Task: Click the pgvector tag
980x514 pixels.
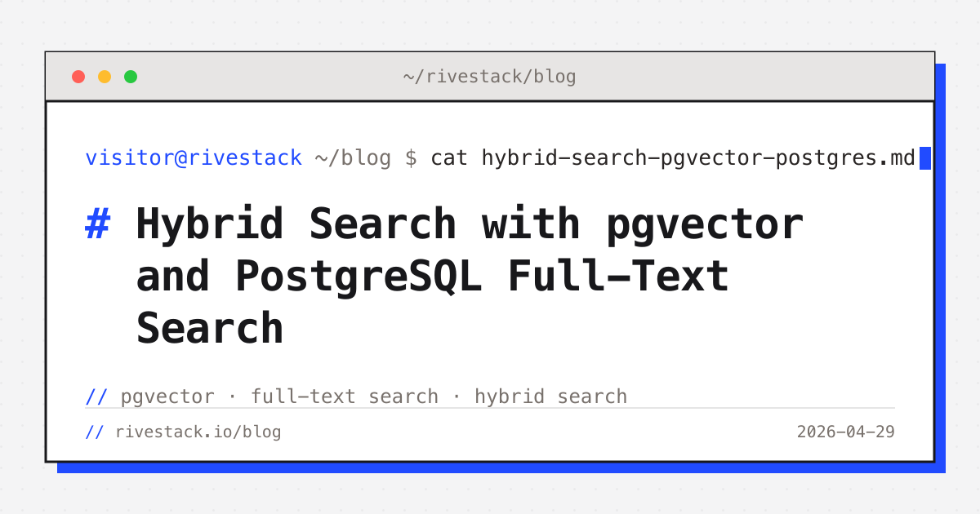Action: coord(167,397)
